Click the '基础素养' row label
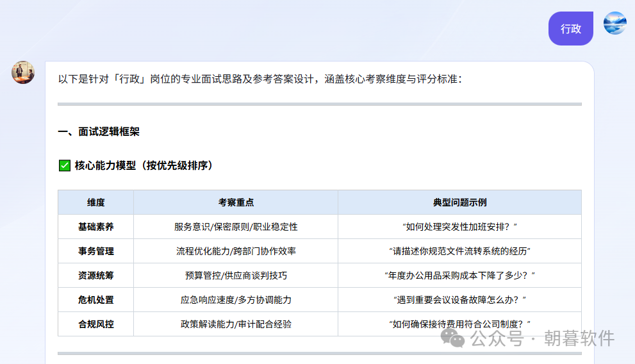 [x=96, y=227]
